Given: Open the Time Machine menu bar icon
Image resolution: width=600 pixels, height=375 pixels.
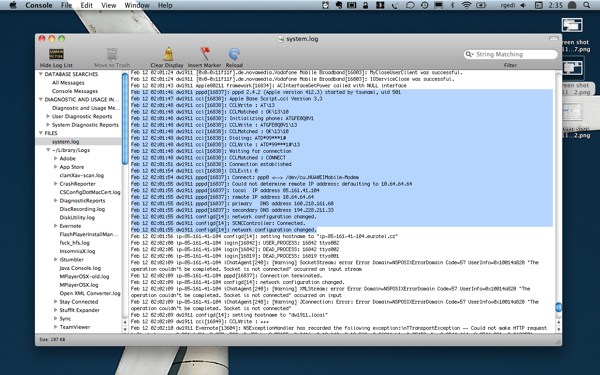Looking at the screenshot, I should click(424, 5).
